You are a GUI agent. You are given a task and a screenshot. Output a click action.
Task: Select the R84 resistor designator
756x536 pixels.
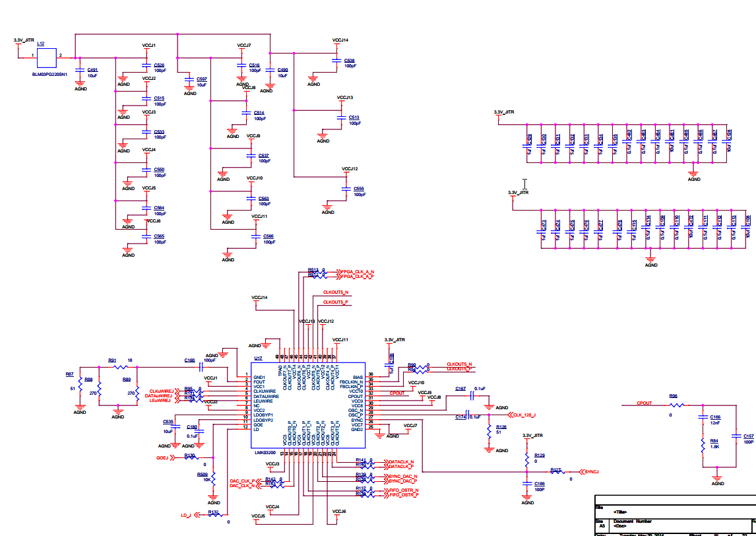pos(714,441)
